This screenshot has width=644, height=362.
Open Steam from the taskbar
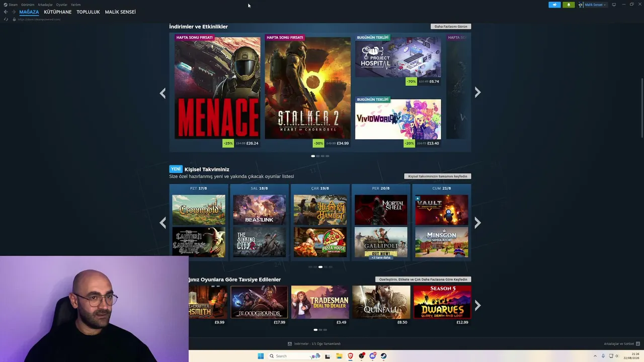click(383, 356)
